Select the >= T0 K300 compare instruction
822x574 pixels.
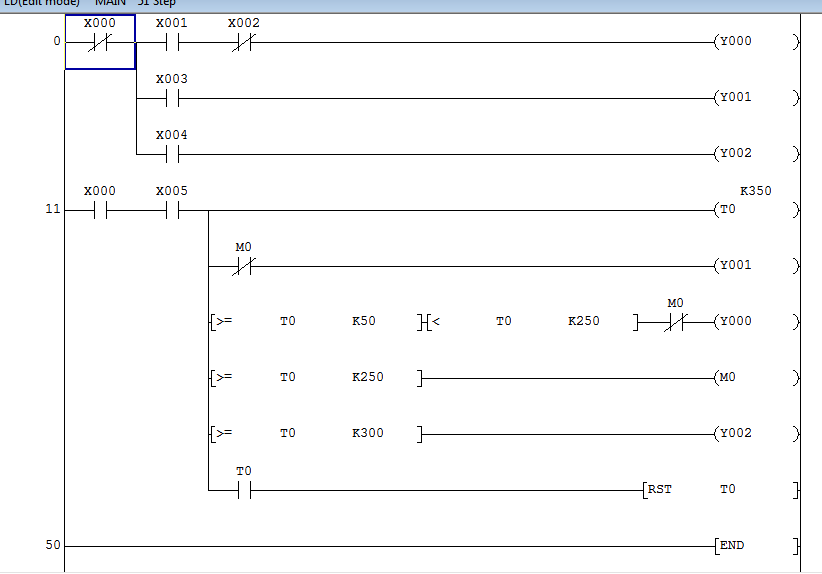[x=316, y=434]
